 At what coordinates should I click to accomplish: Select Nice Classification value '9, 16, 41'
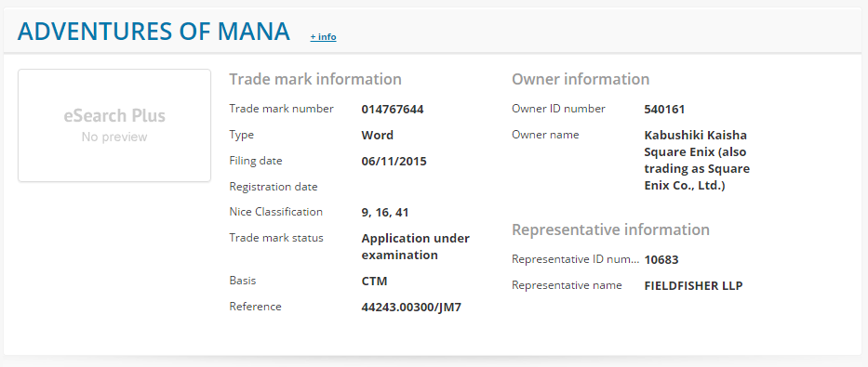(385, 213)
